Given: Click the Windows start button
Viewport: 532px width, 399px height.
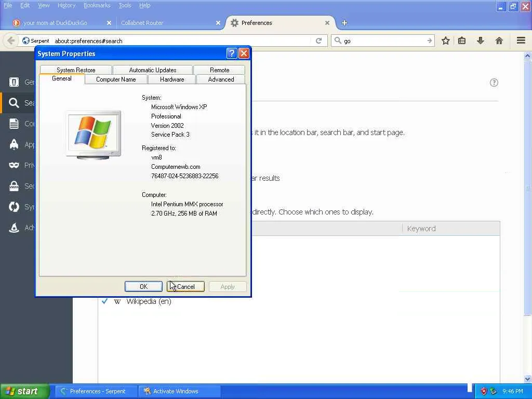Looking at the screenshot, I should pos(24,391).
